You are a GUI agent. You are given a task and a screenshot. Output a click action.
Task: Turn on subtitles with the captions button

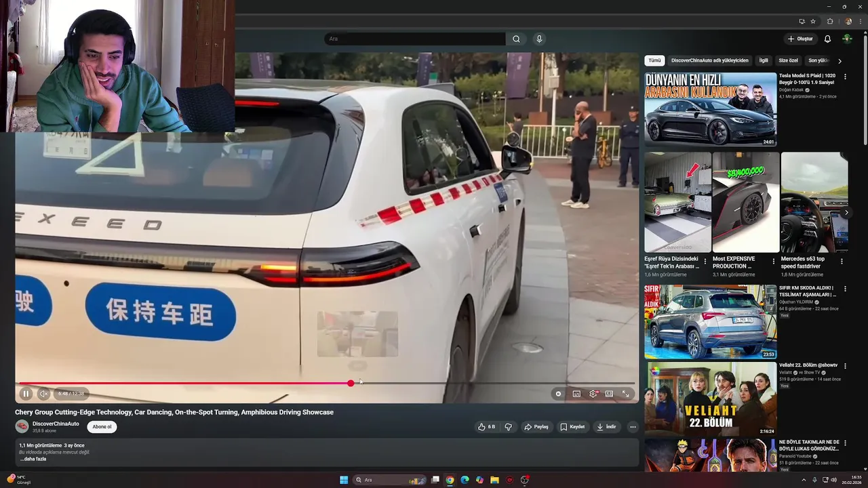click(x=576, y=394)
